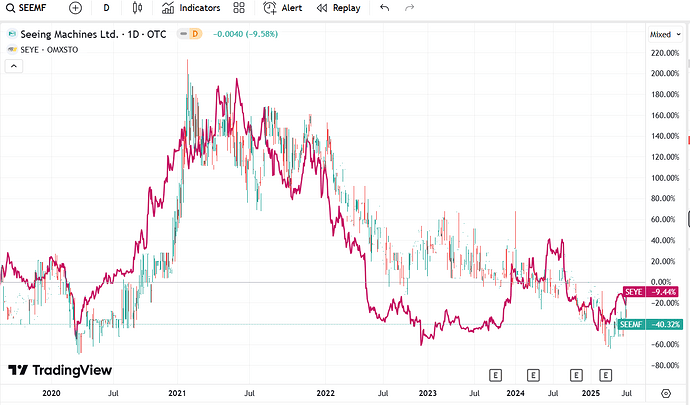
Task: Click the SEYE -9.44% price label
Action: pyautogui.click(x=652, y=292)
